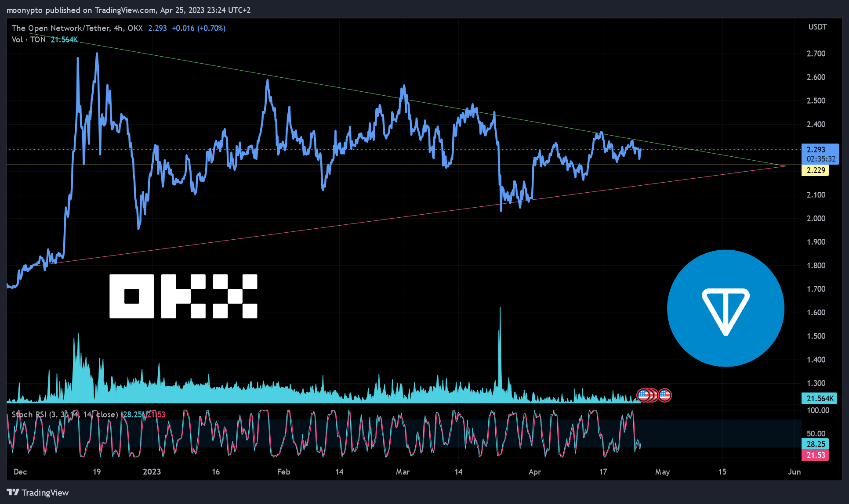The image size is (849, 504).
Task: Click the Mar month label on the time axis
Action: tap(403, 472)
